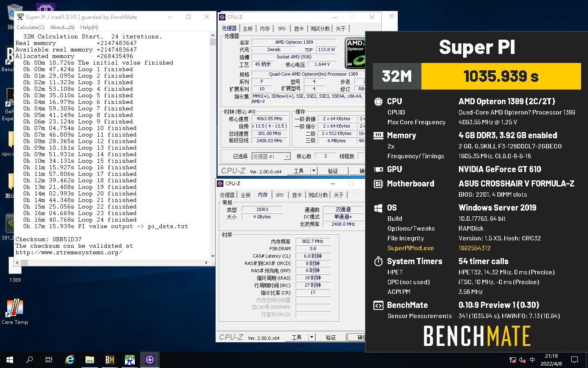Click CPU-Z memory window title icon
Screen dimensions: 588x368
(220, 184)
